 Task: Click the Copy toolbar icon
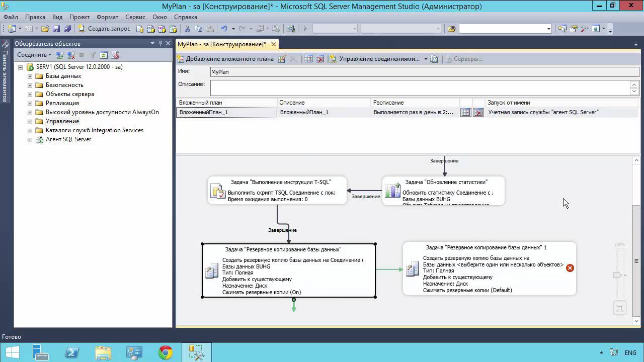click(x=199, y=29)
